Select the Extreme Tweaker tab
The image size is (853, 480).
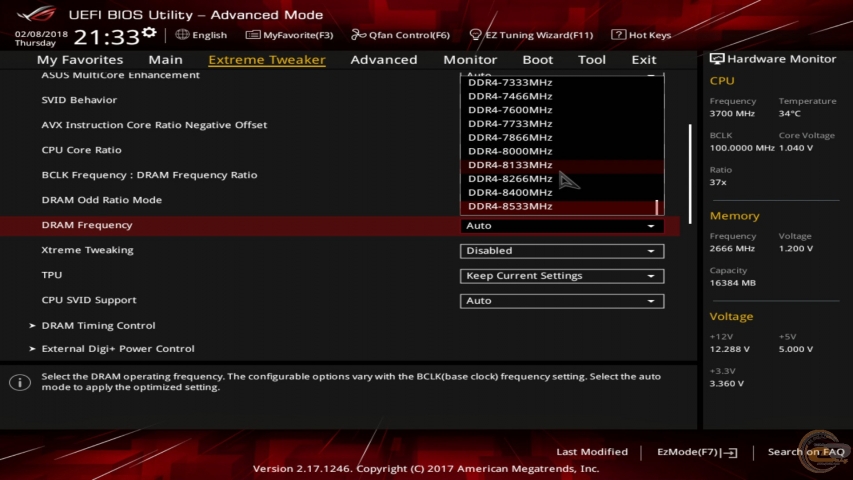(x=267, y=59)
